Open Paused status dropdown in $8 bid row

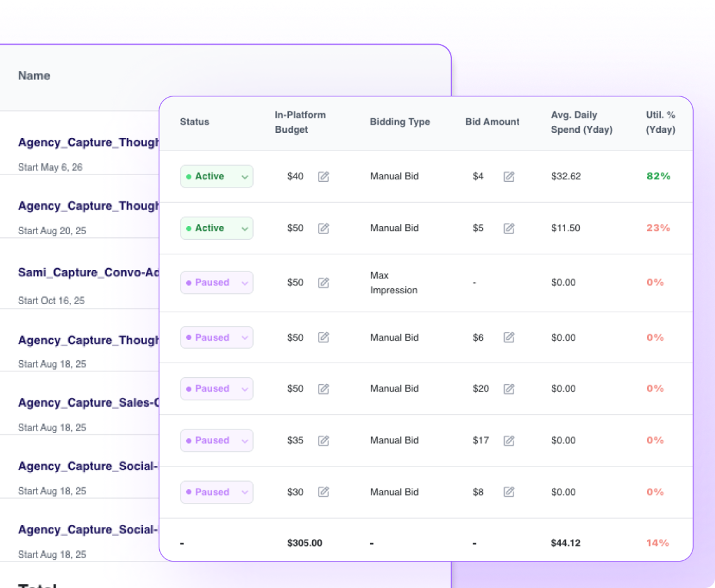[x=217, y=492]
